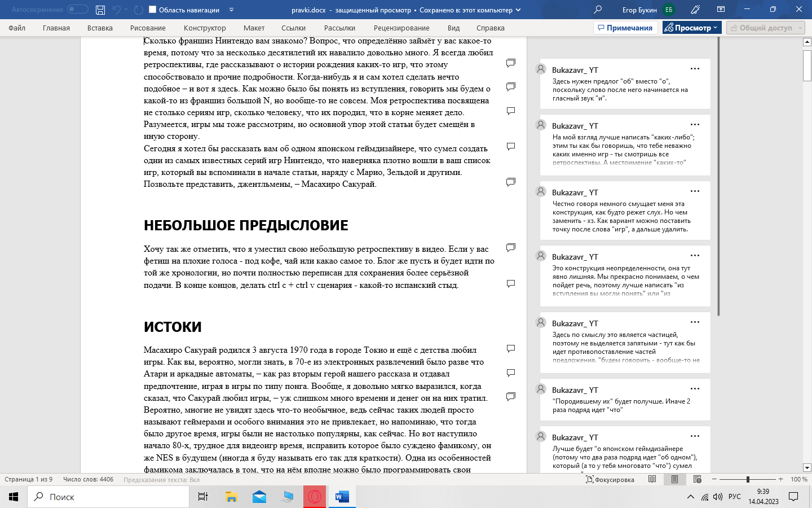Open Windows Start menu

coord(14,497)
